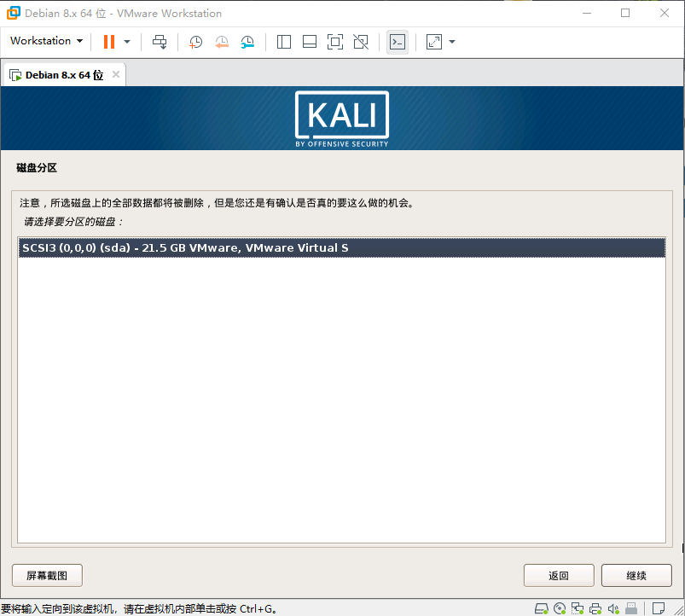685x616 pixels.
Task: Toggle the library sidebar view
Action: click(284, 42)
